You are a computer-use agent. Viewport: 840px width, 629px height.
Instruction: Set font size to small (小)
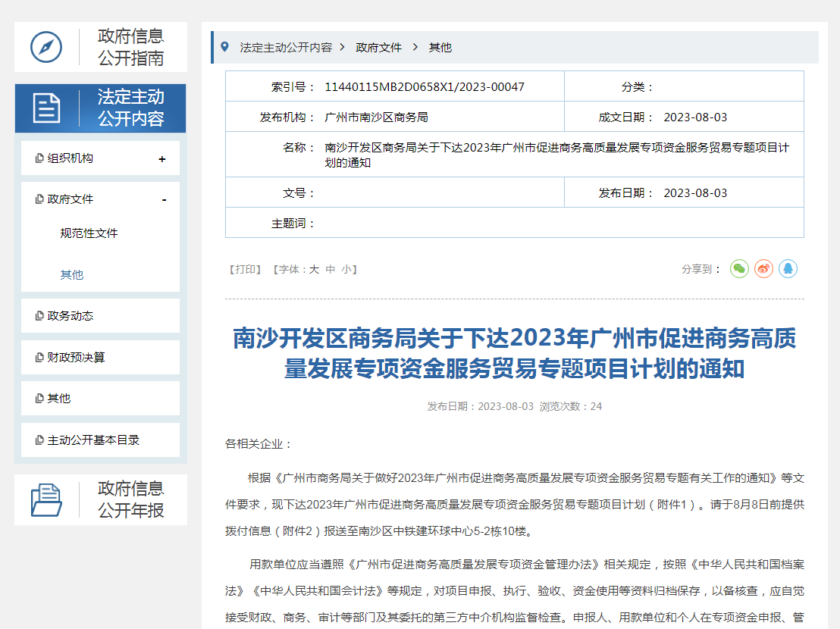coord(346,269)
